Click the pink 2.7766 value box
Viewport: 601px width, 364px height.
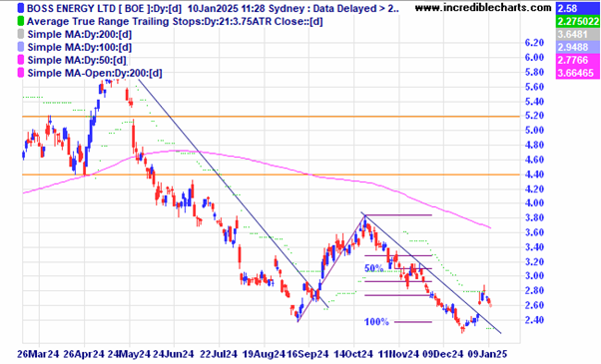click(x=578, y=60)
